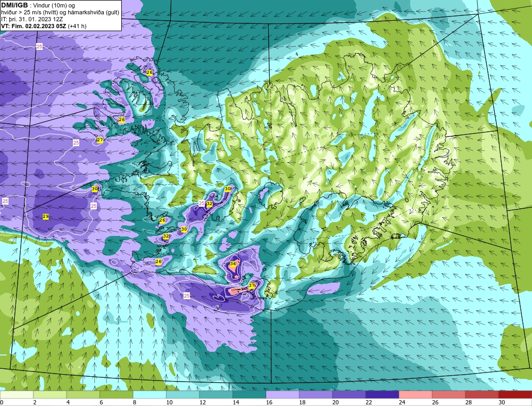Viewport: 532px width, 406px height.
Task: Choose the dark red legend swatch above 30 m/s
Action: click(516, 395)
